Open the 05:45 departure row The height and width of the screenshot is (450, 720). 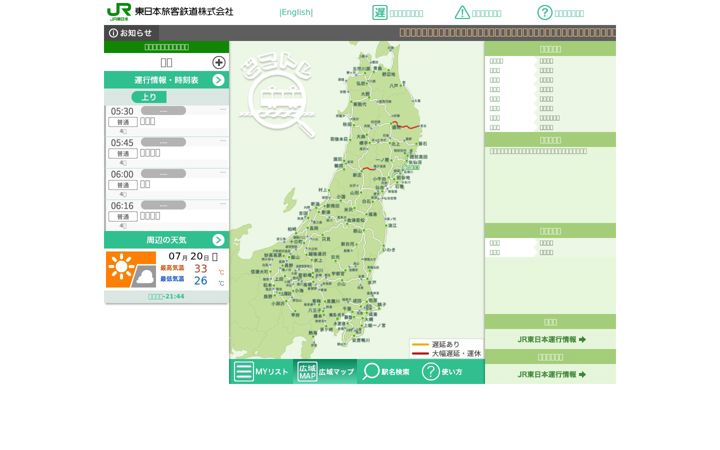[167, 152]
